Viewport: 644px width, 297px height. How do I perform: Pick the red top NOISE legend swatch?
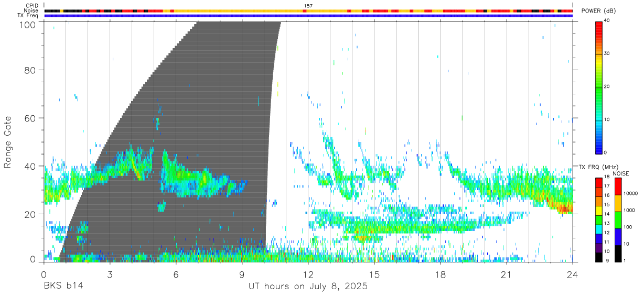click(x=617, y=186)
